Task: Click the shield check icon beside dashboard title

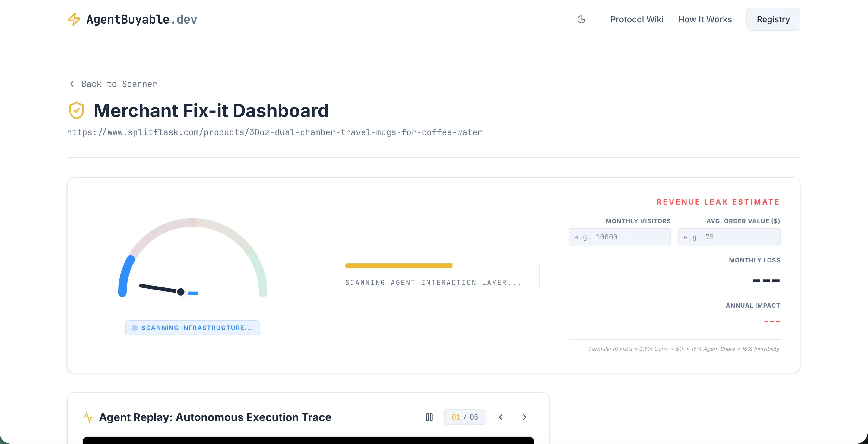Action: [77, 110]
